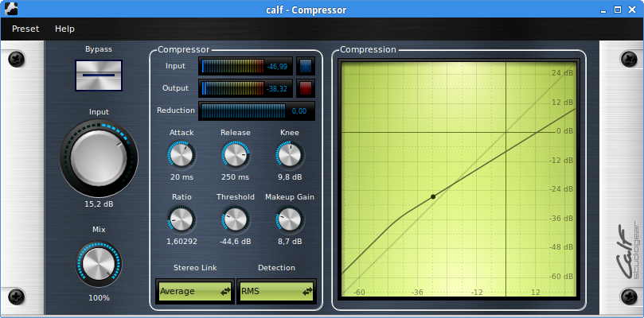Click the switch arrows on Average dropdown
Image resolution: width=644 pixels, height=318 pixels.
point(225,292)
